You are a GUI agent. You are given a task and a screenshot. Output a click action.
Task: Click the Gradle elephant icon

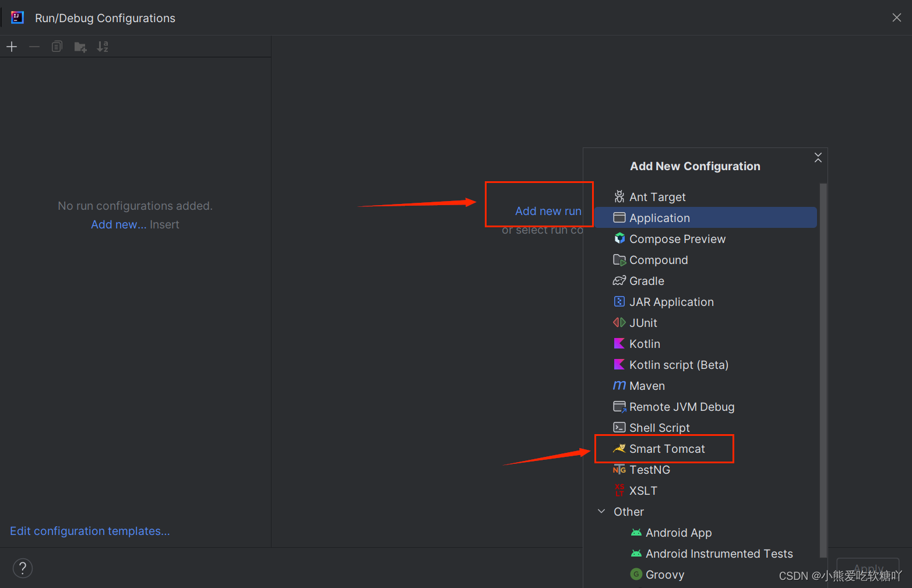(619, 281)
